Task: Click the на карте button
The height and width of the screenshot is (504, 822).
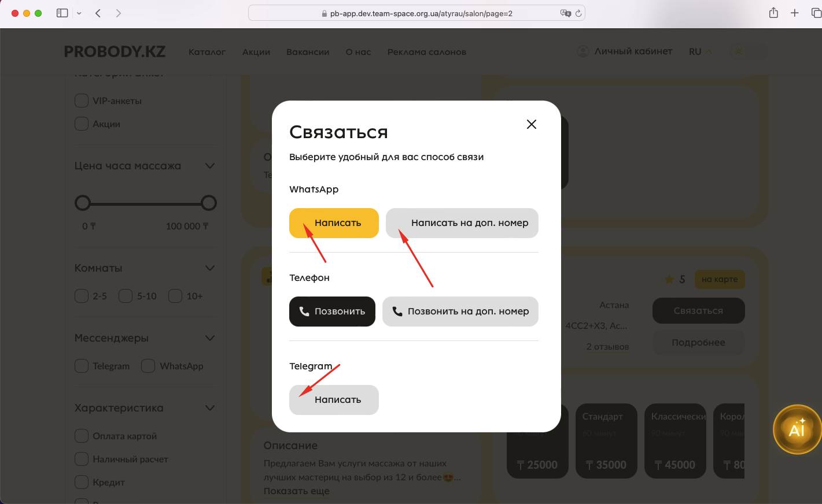Action: point(720,279)
